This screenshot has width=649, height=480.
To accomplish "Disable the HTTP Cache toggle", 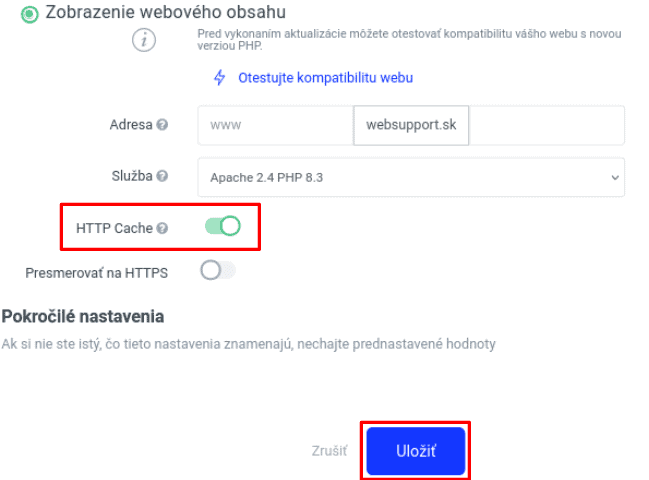I will [223, 228].
